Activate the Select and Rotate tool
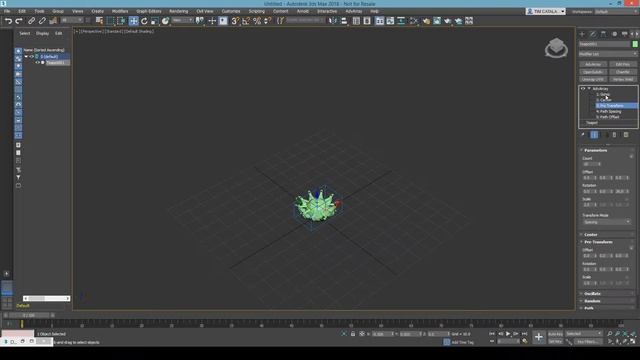The image size is (640, 360). [144, 21]
